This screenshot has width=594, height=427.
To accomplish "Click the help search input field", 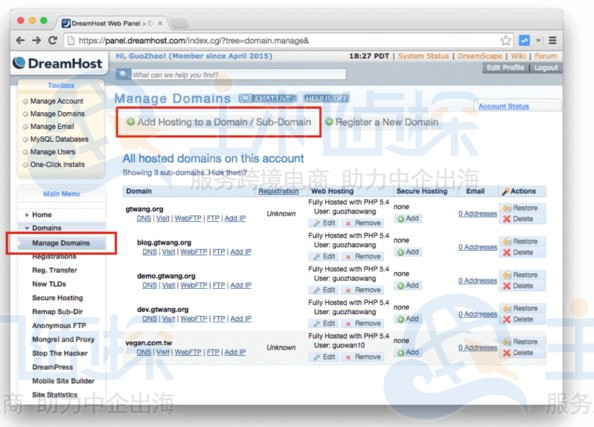I will click(x=238, y=75).
